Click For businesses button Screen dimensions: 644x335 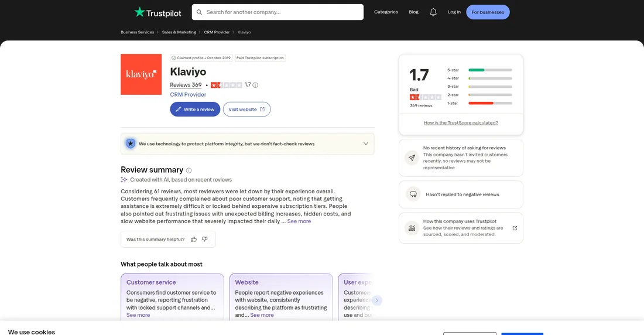tap(488, 12)
